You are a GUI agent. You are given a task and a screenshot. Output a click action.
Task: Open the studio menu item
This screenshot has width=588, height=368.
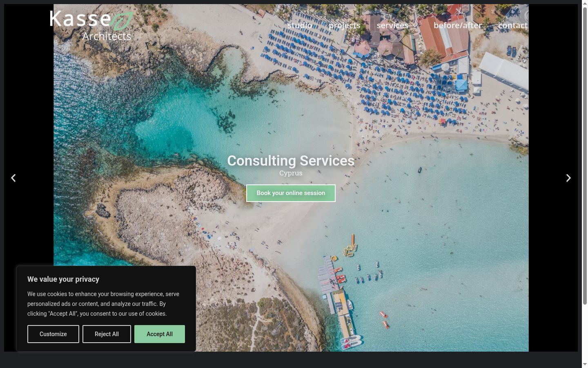300,25
